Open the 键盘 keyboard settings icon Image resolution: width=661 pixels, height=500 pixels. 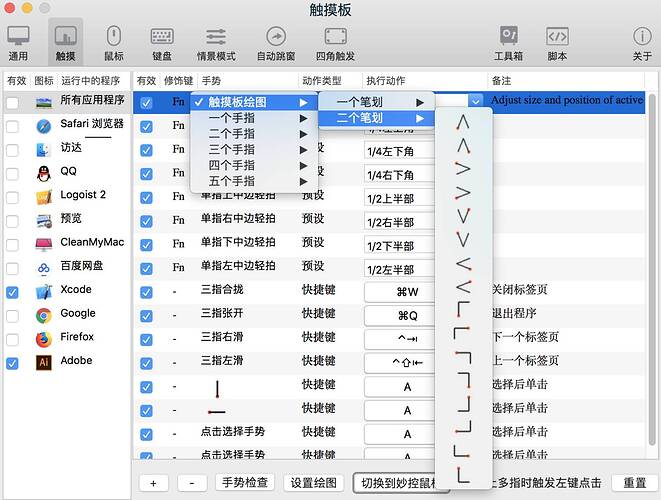[x=162, y=43]
